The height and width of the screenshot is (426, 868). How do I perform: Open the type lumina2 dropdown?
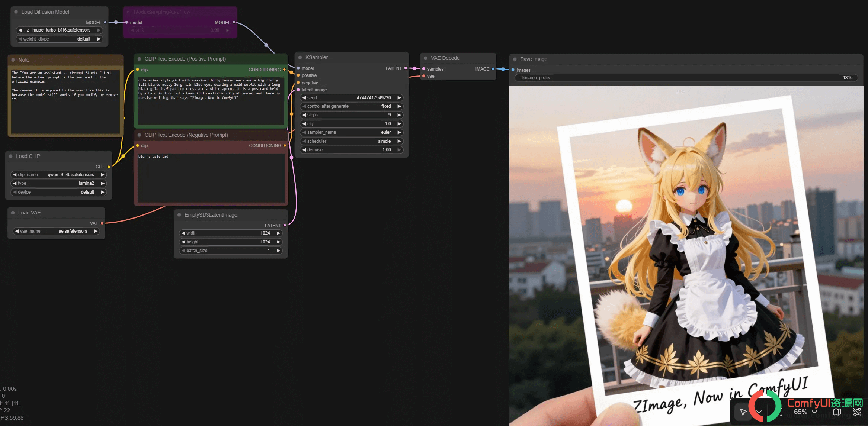59,183
